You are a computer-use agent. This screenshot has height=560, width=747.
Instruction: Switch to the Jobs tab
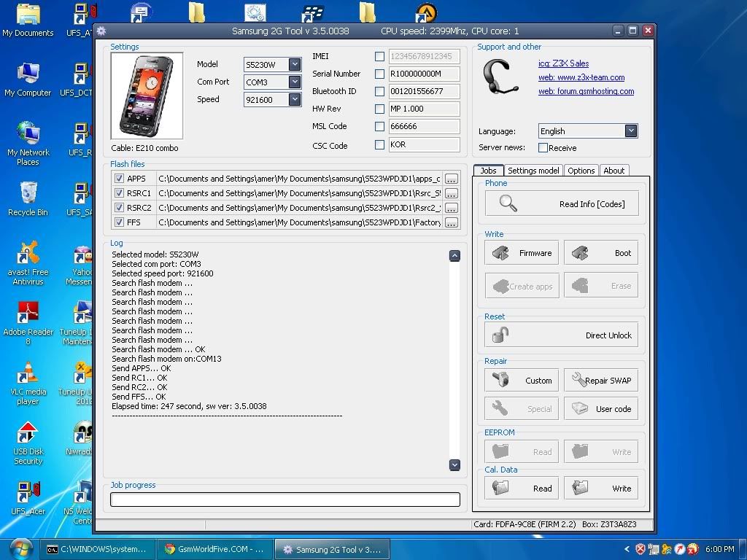pyautogui.click(x=488, y=171)
